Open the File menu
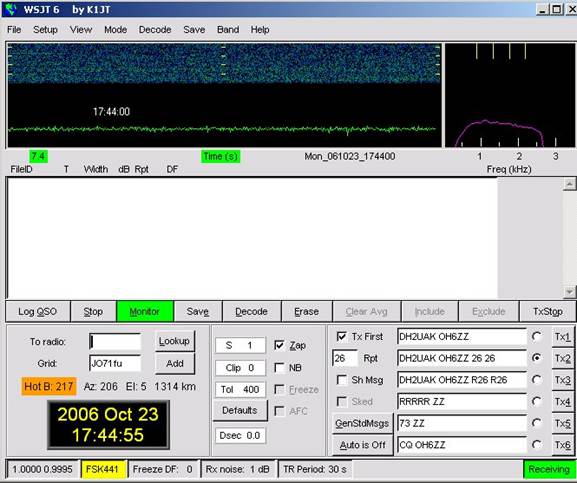Viewport: 577px width, 483px height. tap(14, 30)
